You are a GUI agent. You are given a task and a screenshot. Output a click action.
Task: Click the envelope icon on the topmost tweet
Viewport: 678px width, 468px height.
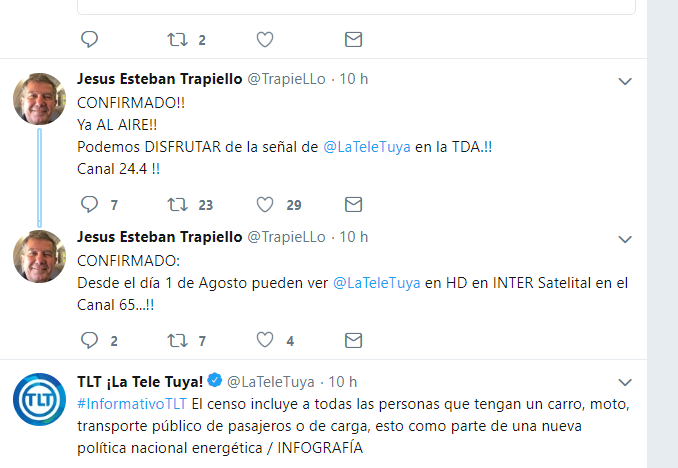pyautogui.click(x=353, y=40)
